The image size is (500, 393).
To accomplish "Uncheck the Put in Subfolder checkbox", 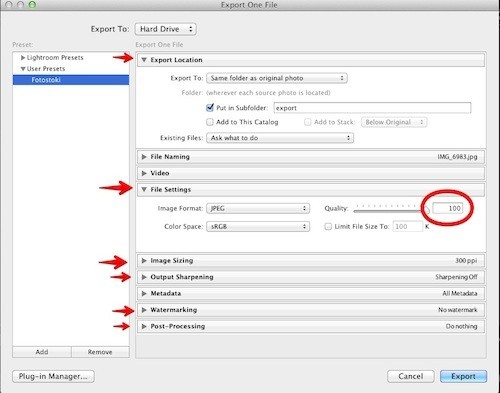I will click(210, 108).
